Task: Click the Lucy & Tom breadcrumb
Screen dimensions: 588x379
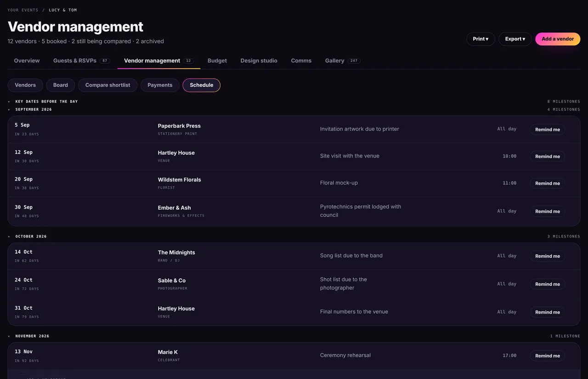Action: point(63,10)
